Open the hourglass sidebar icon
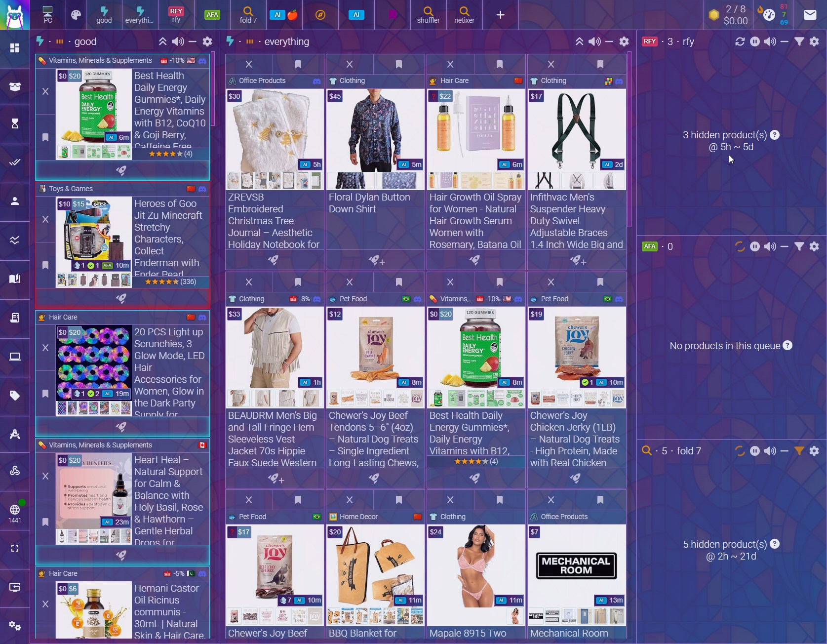 pyautogui.click(x=15, y=123)
